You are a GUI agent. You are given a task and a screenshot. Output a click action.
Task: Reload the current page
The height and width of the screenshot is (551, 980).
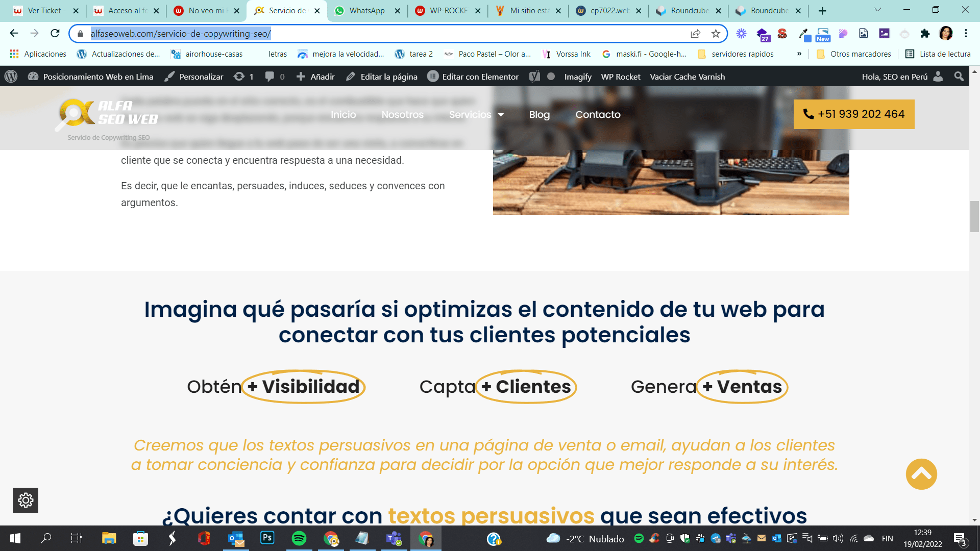coord(55,34)
